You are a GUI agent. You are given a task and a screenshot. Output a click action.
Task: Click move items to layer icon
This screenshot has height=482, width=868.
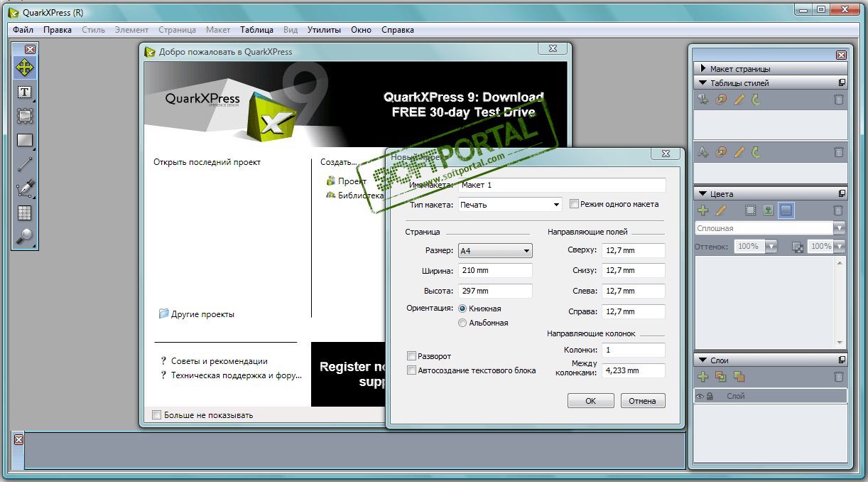click(721, 377)
